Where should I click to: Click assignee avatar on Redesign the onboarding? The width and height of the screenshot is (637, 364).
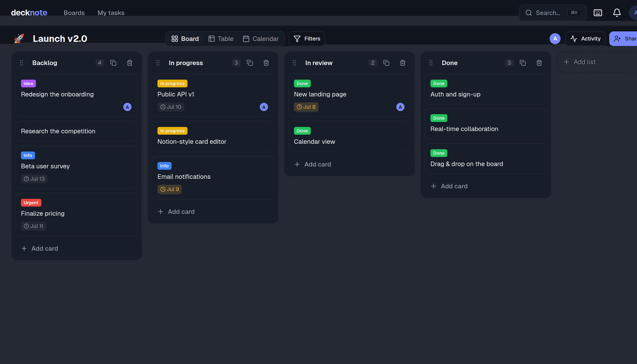[127, 107]
